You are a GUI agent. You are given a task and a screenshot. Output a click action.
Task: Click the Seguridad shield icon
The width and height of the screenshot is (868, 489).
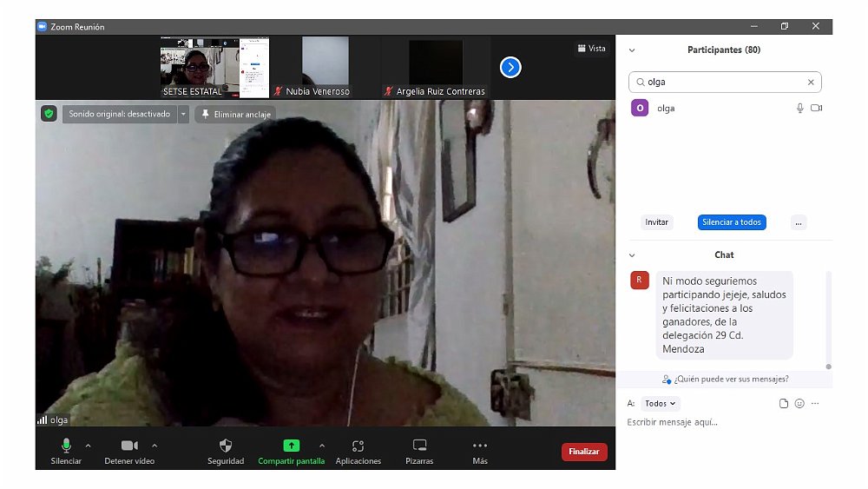coord(226,446)
